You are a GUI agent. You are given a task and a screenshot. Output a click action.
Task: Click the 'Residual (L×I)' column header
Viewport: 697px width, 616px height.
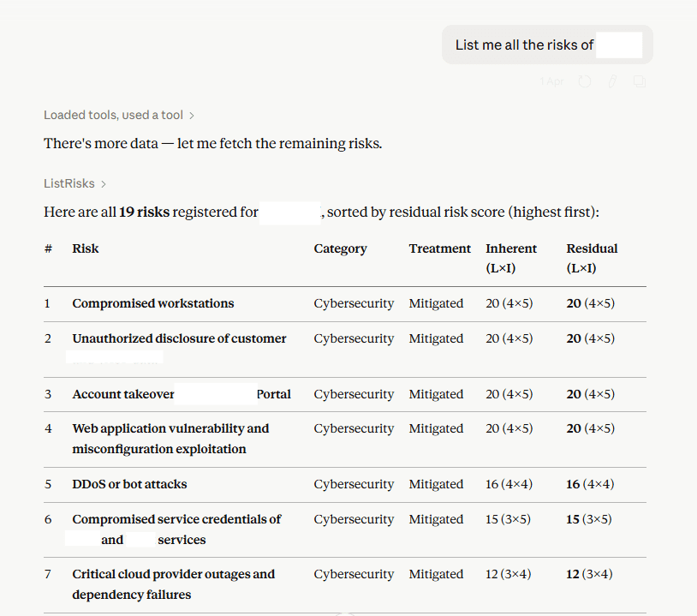point(592,258)
